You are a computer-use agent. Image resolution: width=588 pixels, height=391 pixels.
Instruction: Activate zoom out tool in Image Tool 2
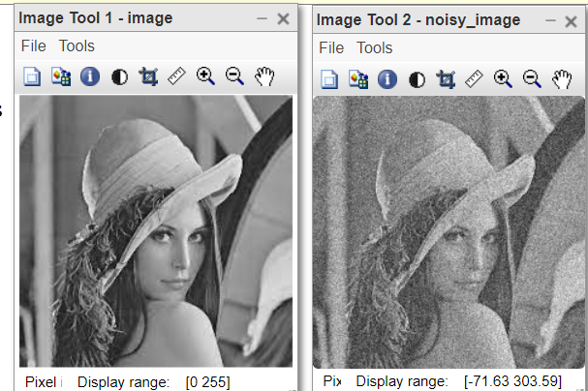tap(532, 78)
